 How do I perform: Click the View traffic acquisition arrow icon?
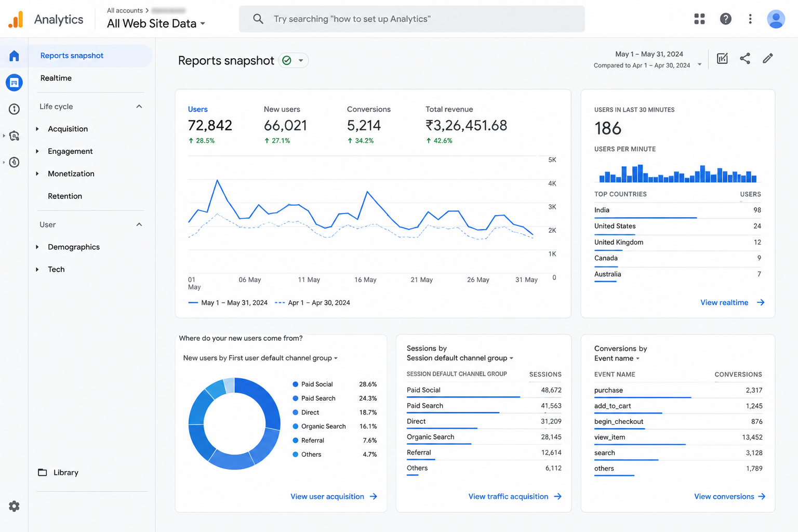pos(557,497)
